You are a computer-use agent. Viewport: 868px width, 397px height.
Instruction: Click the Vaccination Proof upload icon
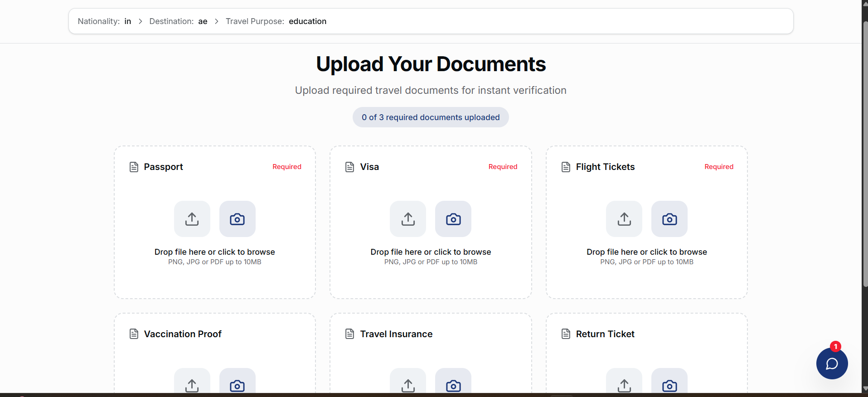click(192, 381)
